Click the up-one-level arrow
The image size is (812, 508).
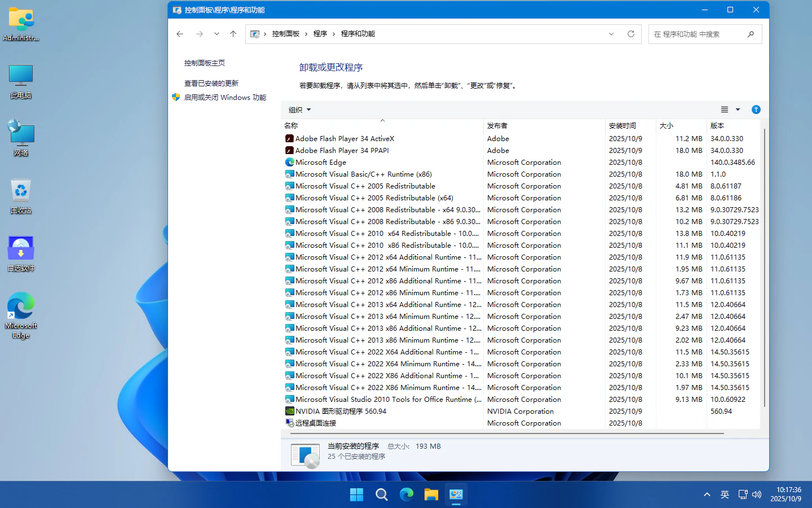(233, 34)
